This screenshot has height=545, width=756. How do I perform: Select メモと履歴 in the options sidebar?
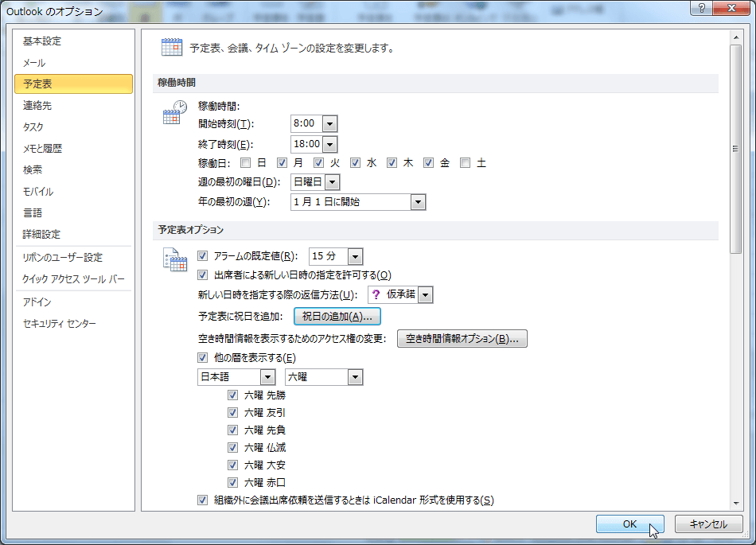click(73, 149)
